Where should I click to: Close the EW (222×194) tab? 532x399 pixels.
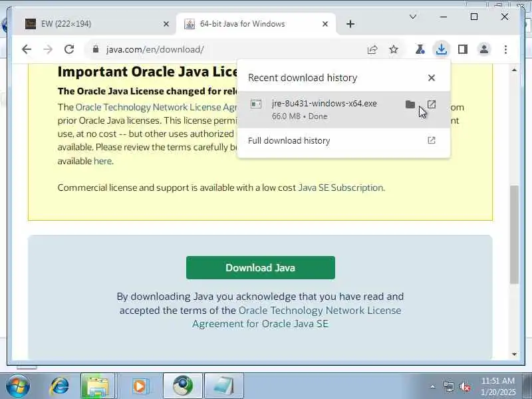[x=166, y=24]
